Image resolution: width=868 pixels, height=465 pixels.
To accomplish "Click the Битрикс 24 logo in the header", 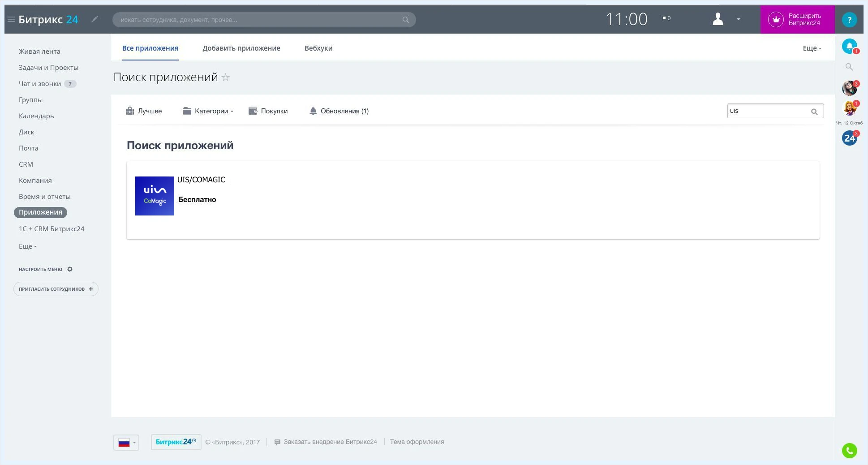I will click(48, 19).
